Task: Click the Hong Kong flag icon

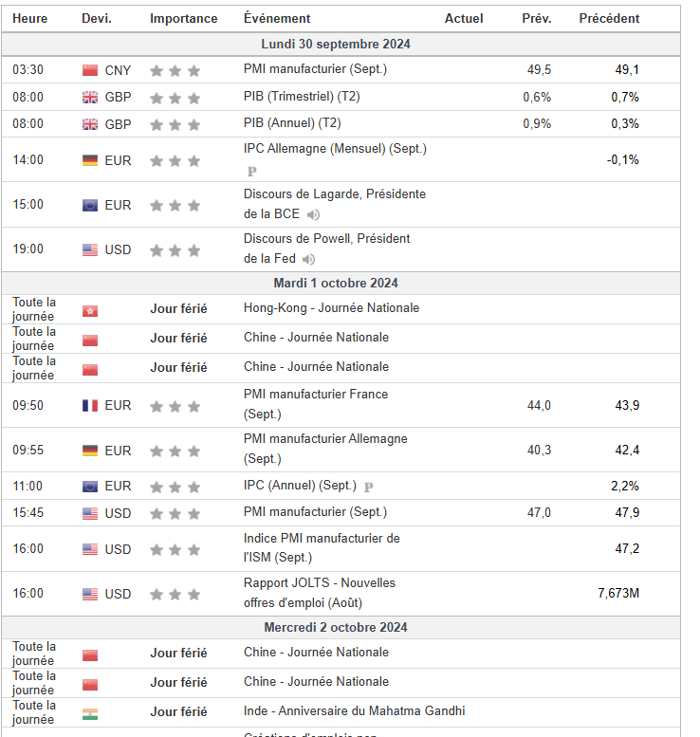Action: [90, 309]
